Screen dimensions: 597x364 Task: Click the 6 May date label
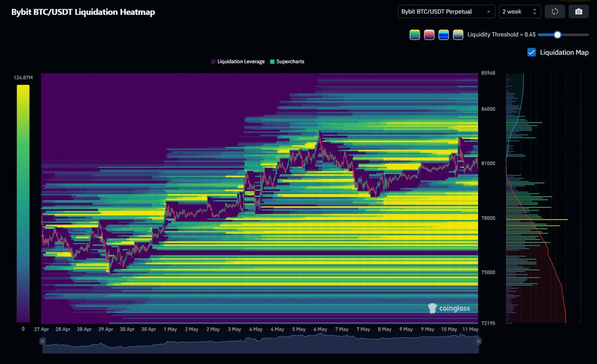point(320,329)
